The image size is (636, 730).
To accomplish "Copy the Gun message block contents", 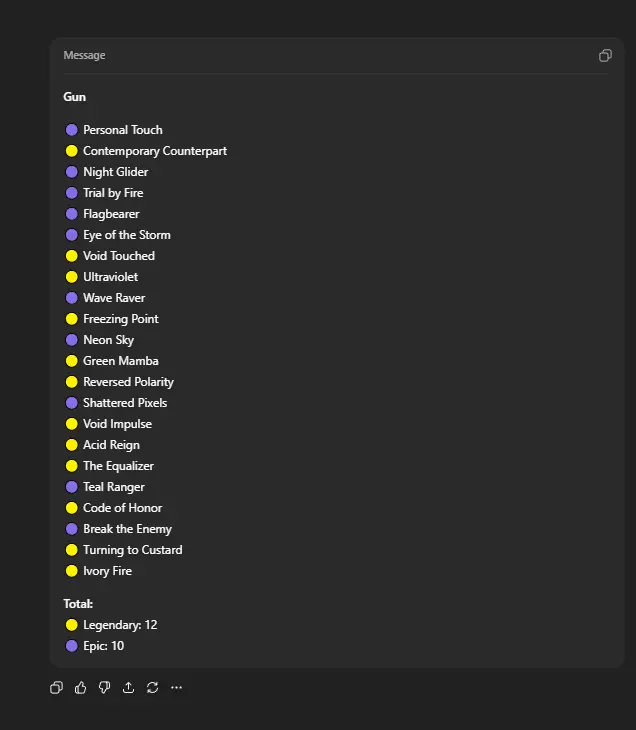I will coord(605,56).
